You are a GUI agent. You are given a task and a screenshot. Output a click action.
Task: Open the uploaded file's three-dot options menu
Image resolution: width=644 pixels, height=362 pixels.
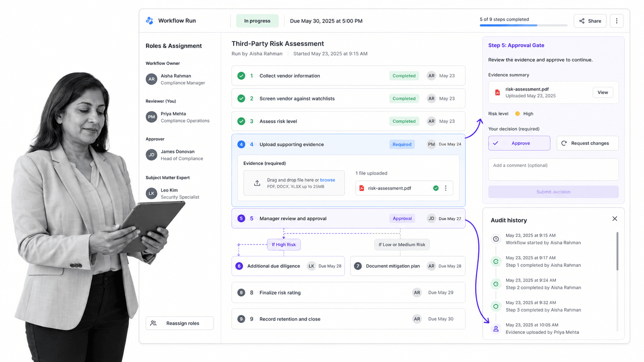click(x=446, y=188)
